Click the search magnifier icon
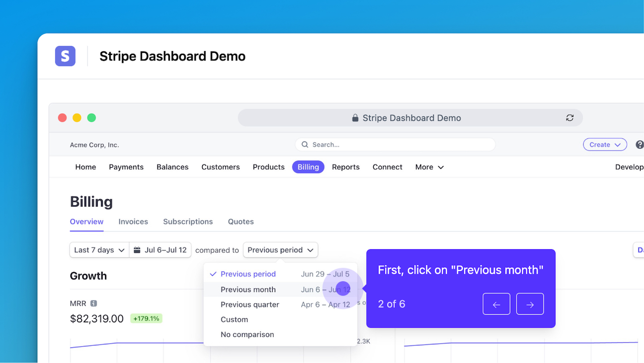This screenshot has width=644, height=363. (x=304, y=144)
